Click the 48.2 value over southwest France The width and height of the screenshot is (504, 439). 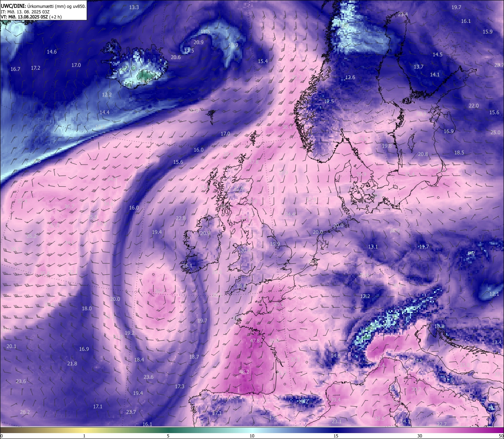click(244, 372)
